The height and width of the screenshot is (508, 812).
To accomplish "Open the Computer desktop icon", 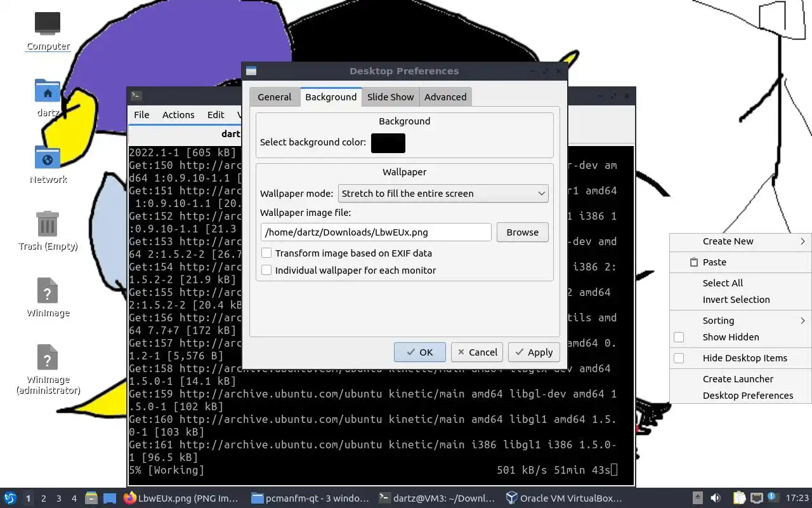I will click(x=48, y=31).
